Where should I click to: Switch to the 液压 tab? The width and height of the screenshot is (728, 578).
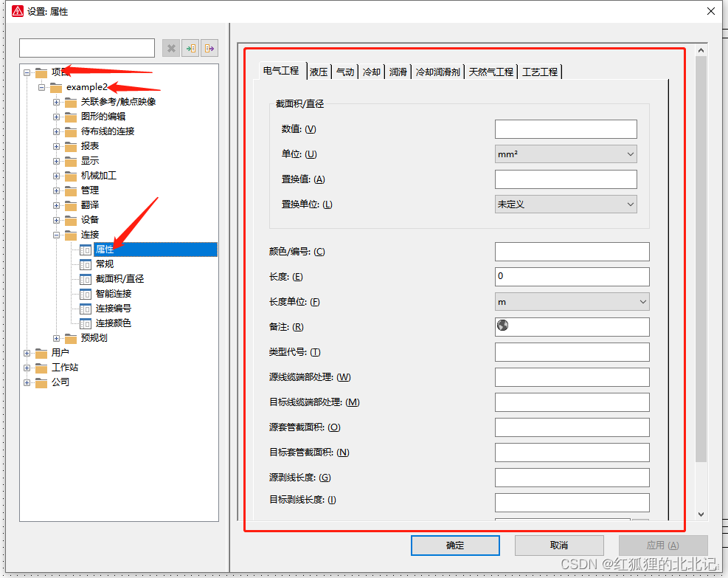[318, 71]
